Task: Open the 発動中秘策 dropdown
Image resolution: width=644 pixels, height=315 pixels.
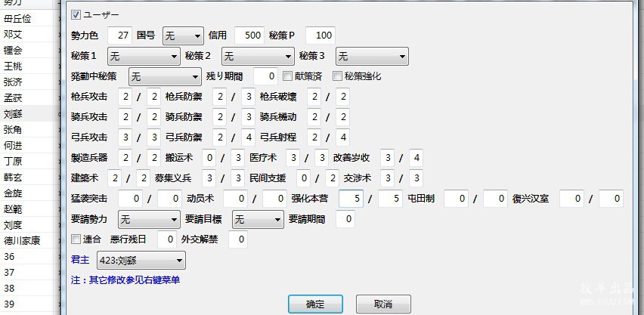Action: coord(164,76)
